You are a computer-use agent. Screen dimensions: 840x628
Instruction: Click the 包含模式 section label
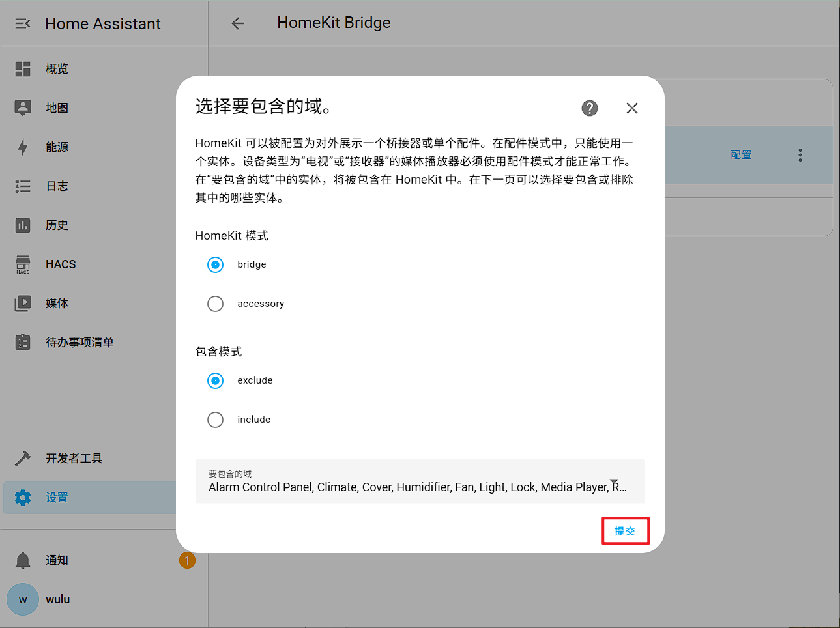pyautogui.click(x=219, y=352)
